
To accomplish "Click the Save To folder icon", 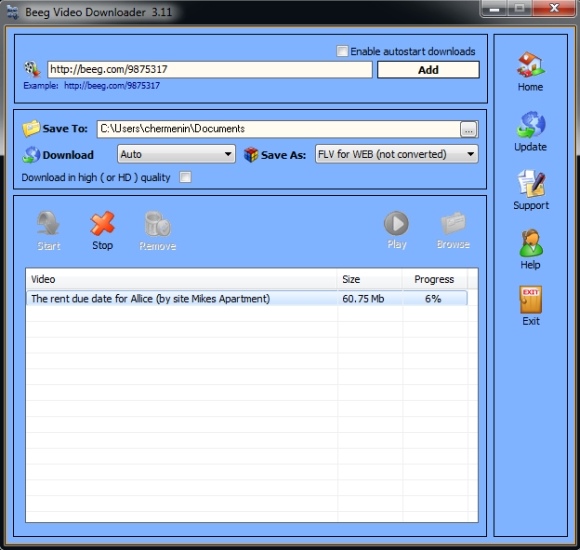I will coord(31,128).
